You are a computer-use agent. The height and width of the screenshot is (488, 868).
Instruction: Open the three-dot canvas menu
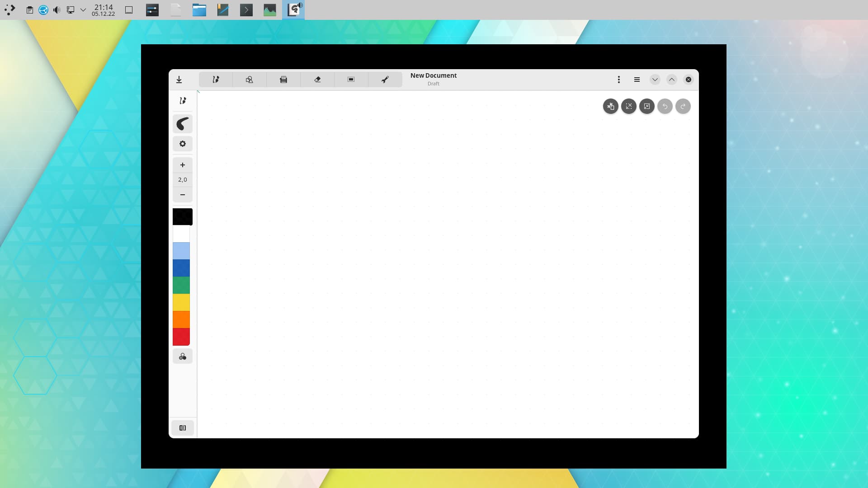[x=619, y=80]
